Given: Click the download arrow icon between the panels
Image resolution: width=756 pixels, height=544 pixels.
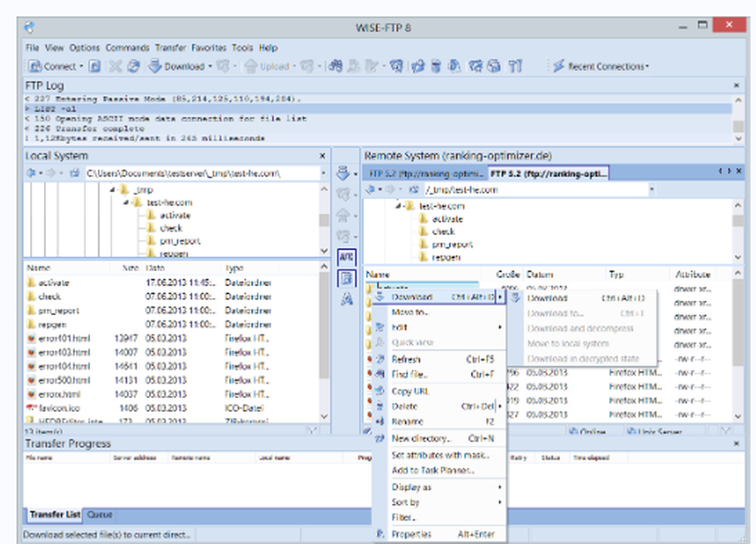Looking at the screenshot, I should click(x=344, y=172).
